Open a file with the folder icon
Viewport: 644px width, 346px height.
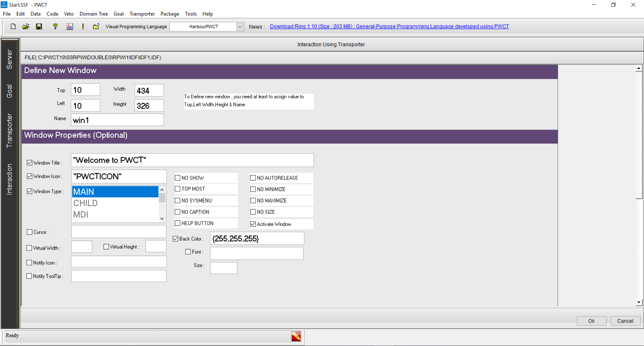click(26, 27)
